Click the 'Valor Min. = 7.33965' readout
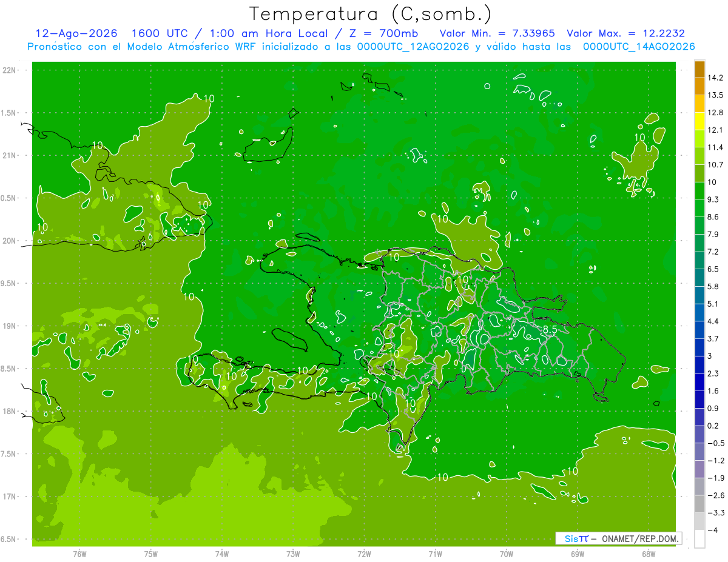Viewport: 728px width, 562px height. (x=497, y=33)
